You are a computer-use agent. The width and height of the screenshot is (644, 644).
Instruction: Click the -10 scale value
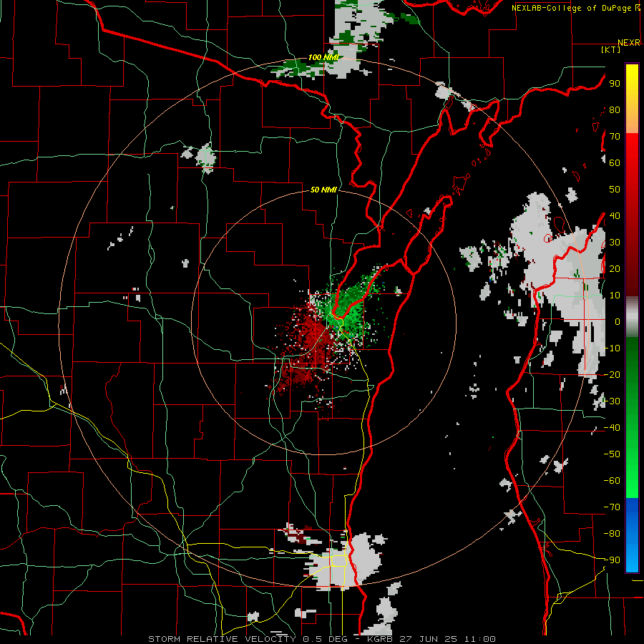tap(612, 348)
